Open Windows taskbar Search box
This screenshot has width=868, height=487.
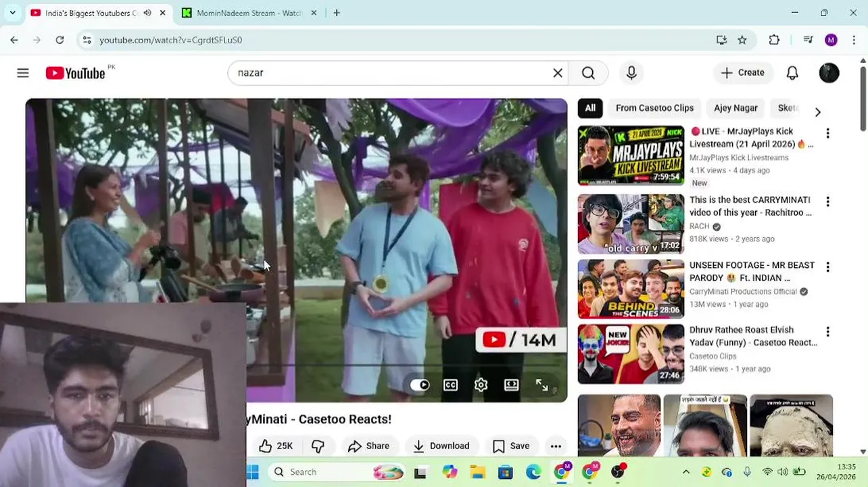click(x=336, y=472)
